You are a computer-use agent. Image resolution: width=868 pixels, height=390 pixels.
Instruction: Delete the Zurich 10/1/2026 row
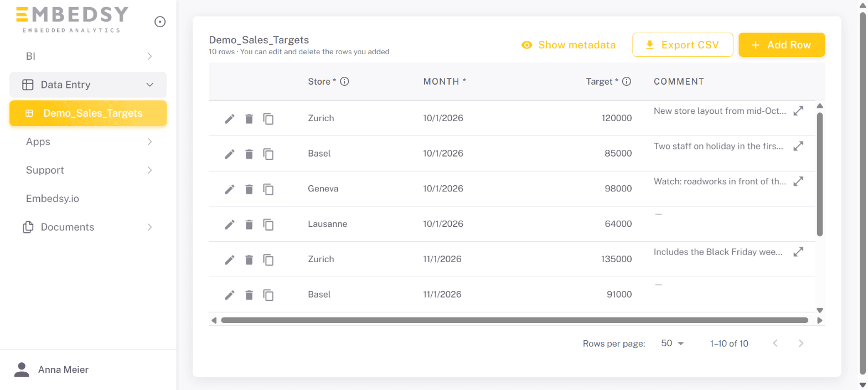[249, 118]
